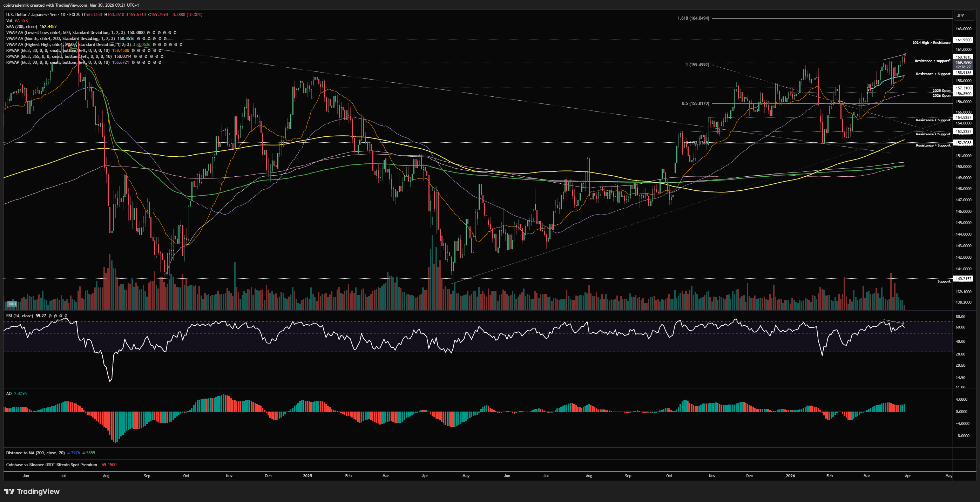Click '2026' on the time axis

[x=790, y=476]
